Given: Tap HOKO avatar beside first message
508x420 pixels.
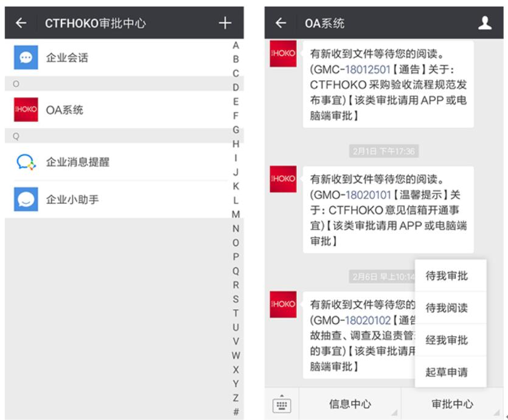Looking at the screenshot, I should click(x=283, y=54).
